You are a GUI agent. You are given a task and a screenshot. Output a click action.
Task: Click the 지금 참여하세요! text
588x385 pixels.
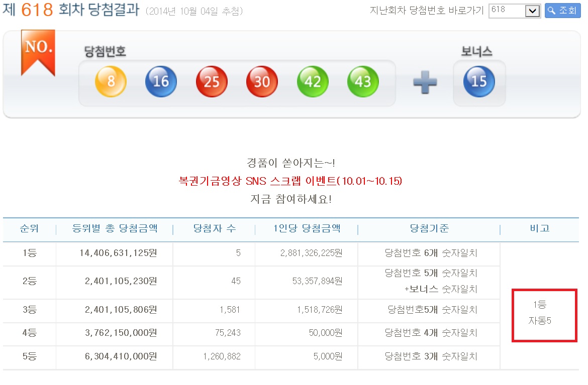tap(290, 199)
